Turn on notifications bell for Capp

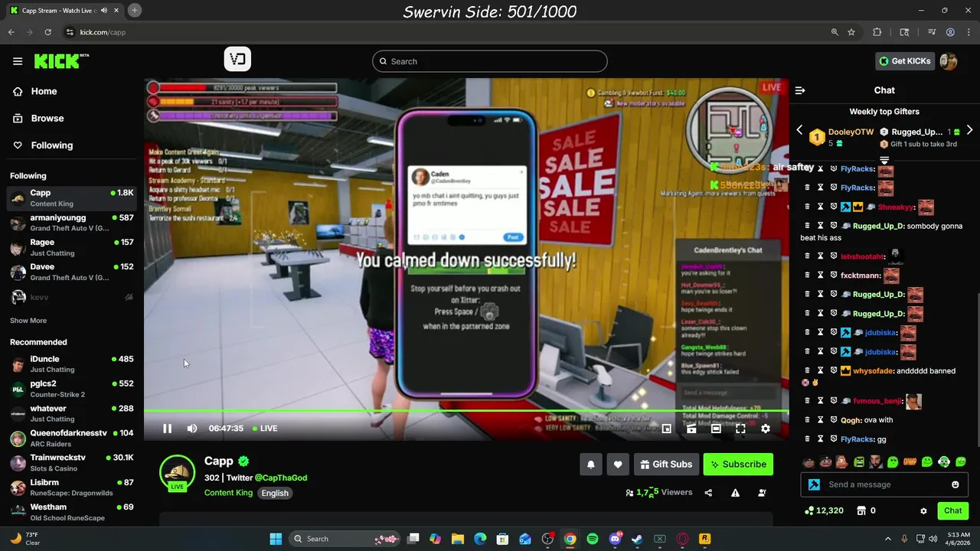[591, 464]
